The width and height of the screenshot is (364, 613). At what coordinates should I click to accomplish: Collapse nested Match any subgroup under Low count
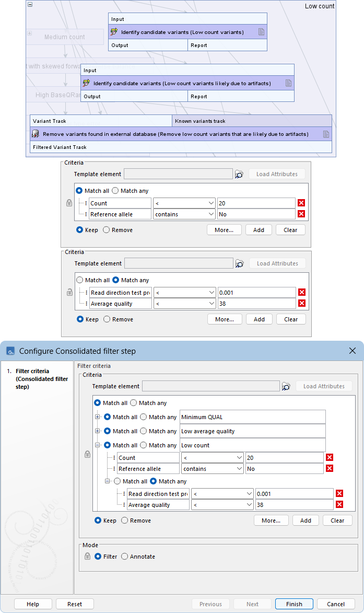point(108,481)
